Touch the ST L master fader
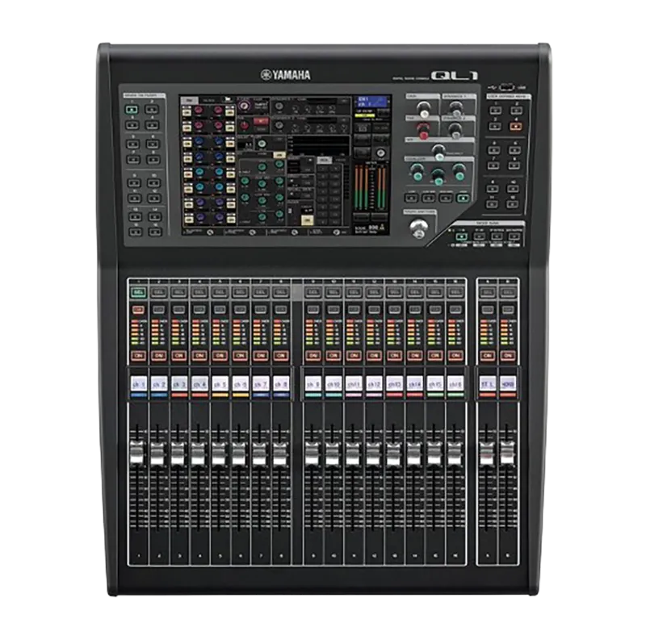This screenshot has height=644, width=646. click(487, 454)
